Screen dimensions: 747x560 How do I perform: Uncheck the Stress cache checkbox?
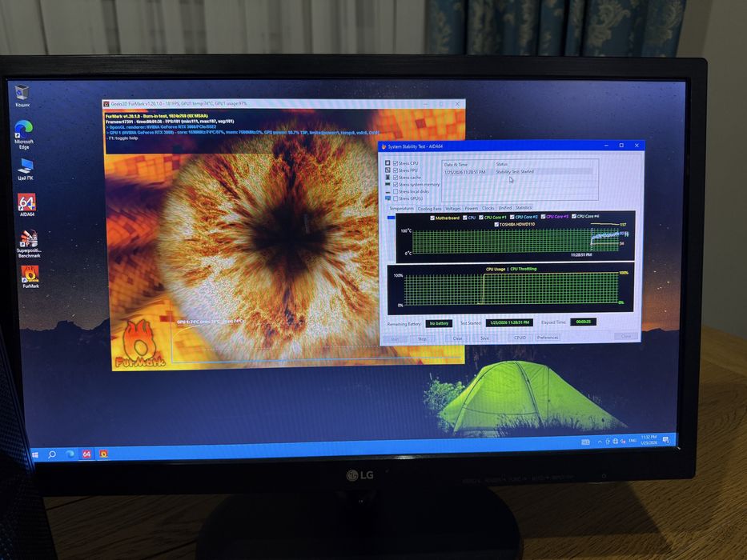pyautogui.click(x=396, y=178)
